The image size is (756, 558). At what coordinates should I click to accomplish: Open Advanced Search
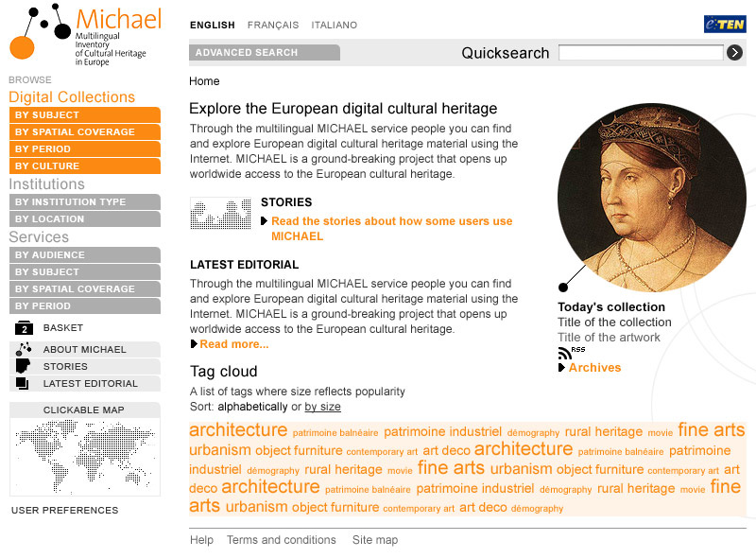(x=265, y=52)
